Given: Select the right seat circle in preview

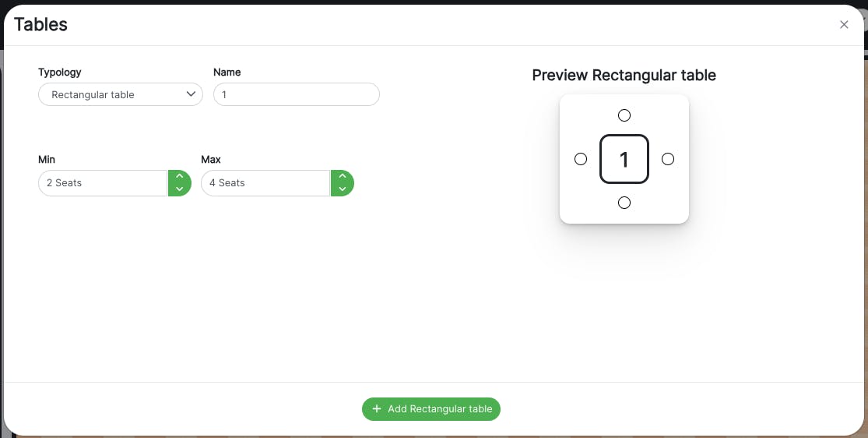Looking at the screenshot, I should [668, 159].
